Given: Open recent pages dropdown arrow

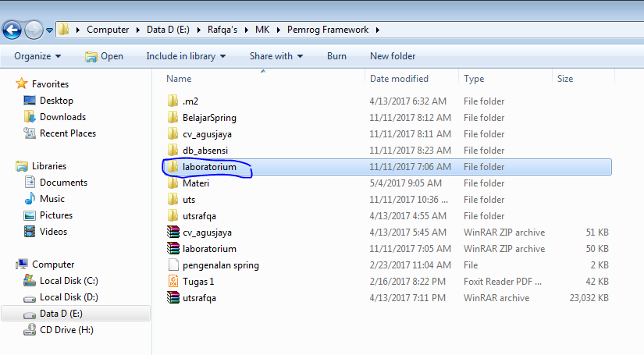Looking at the screenshot, I should pos(50,30).
